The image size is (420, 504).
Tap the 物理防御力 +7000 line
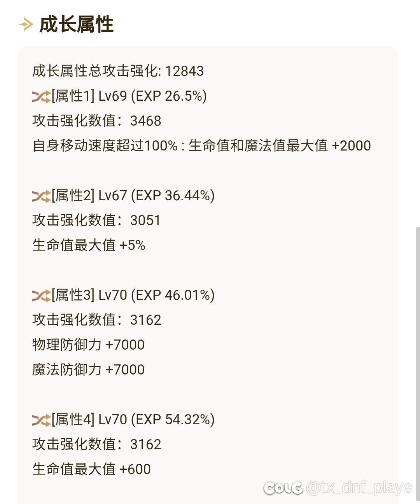point(88,345)
